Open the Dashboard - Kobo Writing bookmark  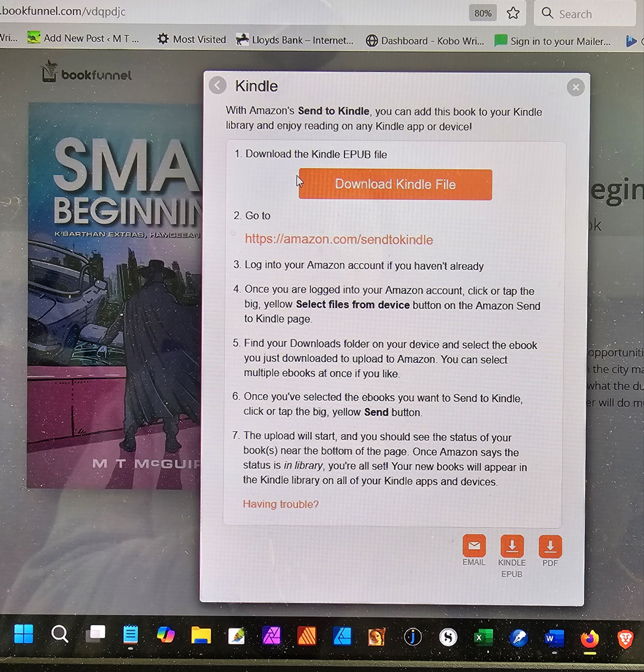click(x=425, y=41)
